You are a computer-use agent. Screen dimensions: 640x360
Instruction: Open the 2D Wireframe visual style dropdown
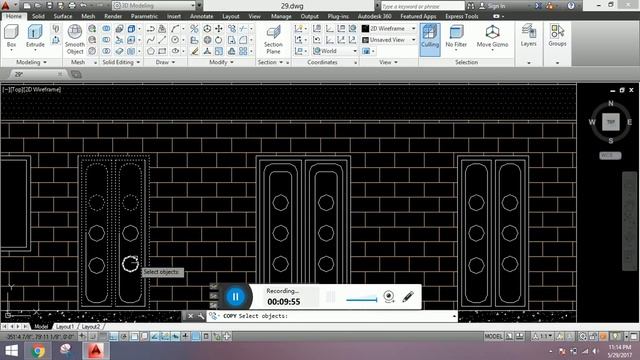click(389, 29)
